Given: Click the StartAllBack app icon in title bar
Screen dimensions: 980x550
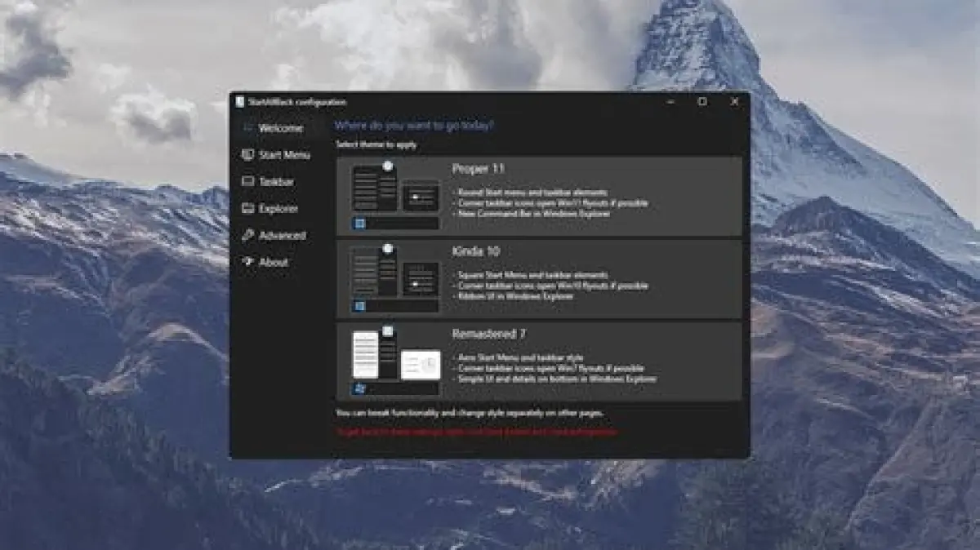Looking at the screenshot, I should coord(240,102).
